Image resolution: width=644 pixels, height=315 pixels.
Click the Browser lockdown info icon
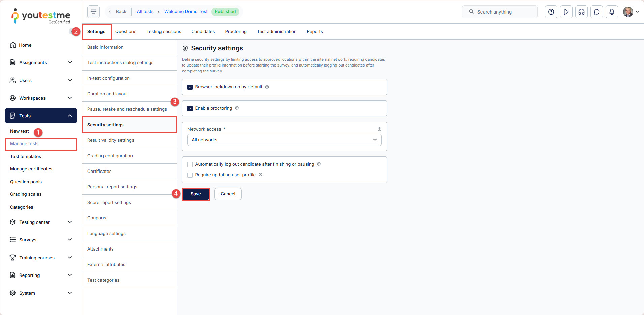point(267,87)
